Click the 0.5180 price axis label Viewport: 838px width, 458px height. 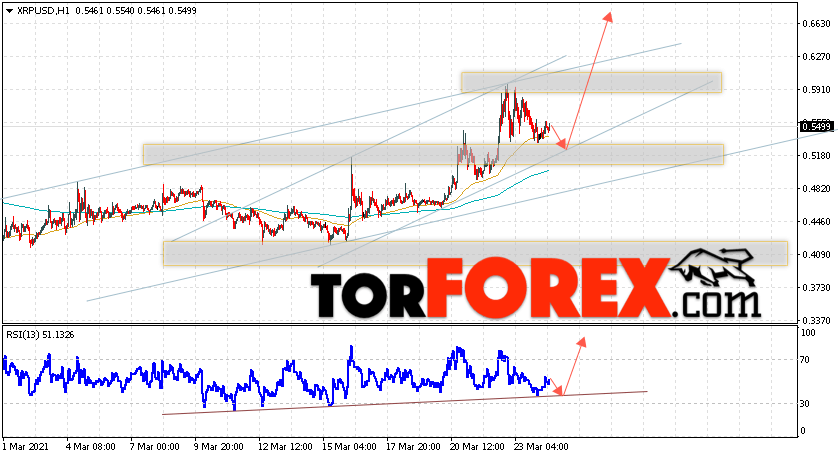coord(817,156)
